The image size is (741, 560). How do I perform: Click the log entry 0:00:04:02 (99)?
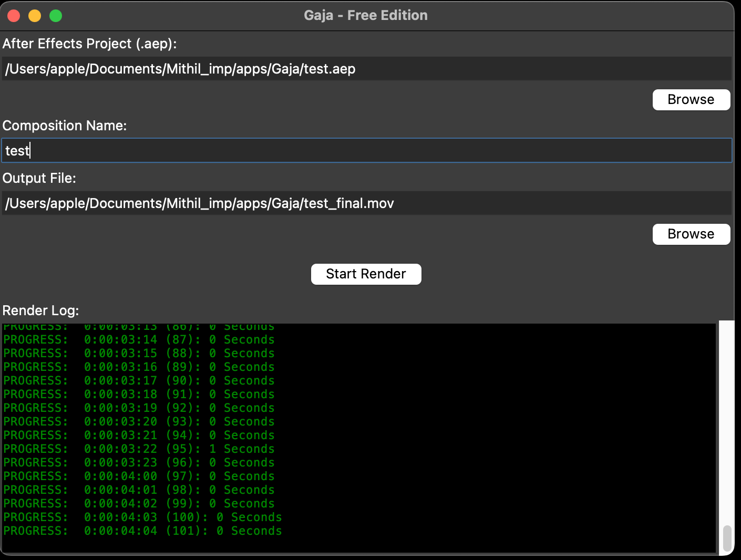pos(139,504)
